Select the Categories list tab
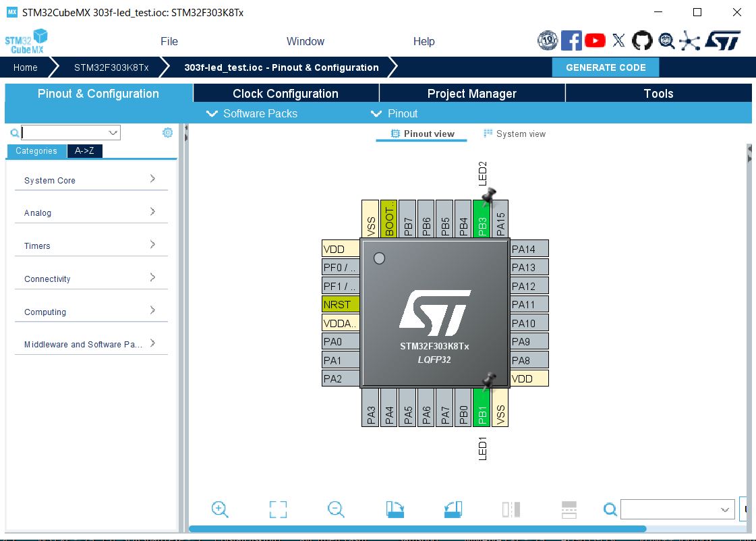This screenshot has height=541, width=756. coord(36,151)
